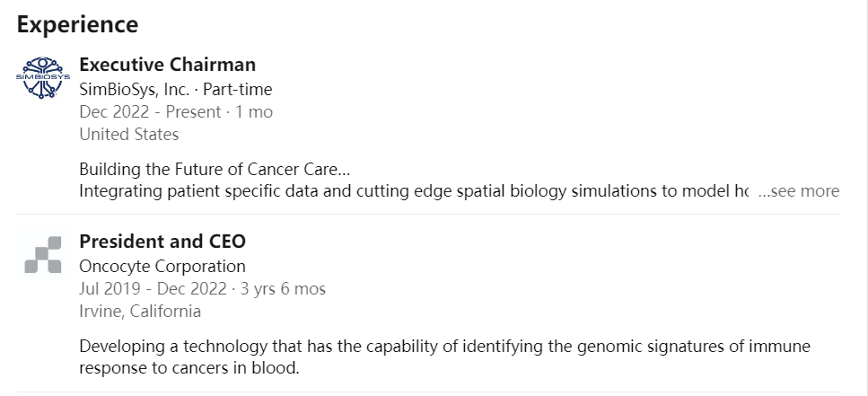868x396 pixels.
Task: Click the "Part-time" employment type label
Action: coord(238,89)
